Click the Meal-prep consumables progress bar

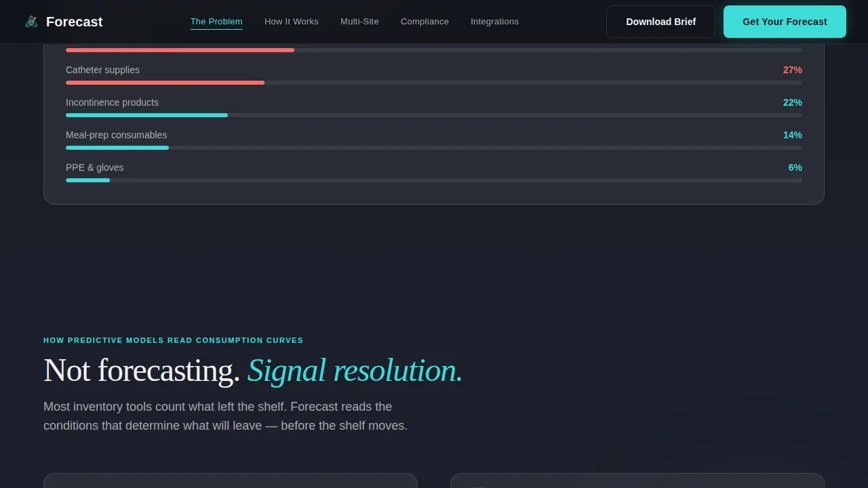434,148
